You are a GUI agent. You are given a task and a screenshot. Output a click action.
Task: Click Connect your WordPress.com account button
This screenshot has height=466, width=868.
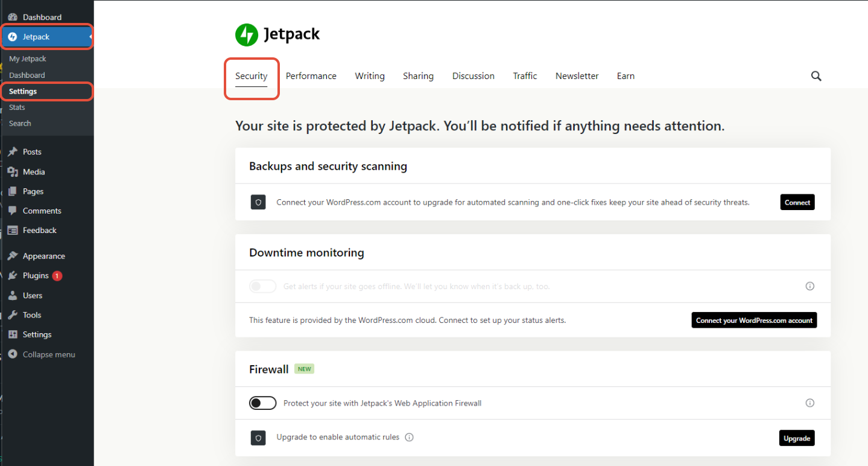click(754, 320)
